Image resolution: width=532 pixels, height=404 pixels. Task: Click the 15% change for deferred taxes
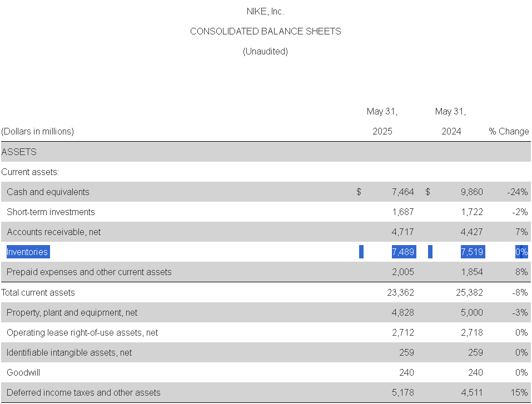point(519,392)
